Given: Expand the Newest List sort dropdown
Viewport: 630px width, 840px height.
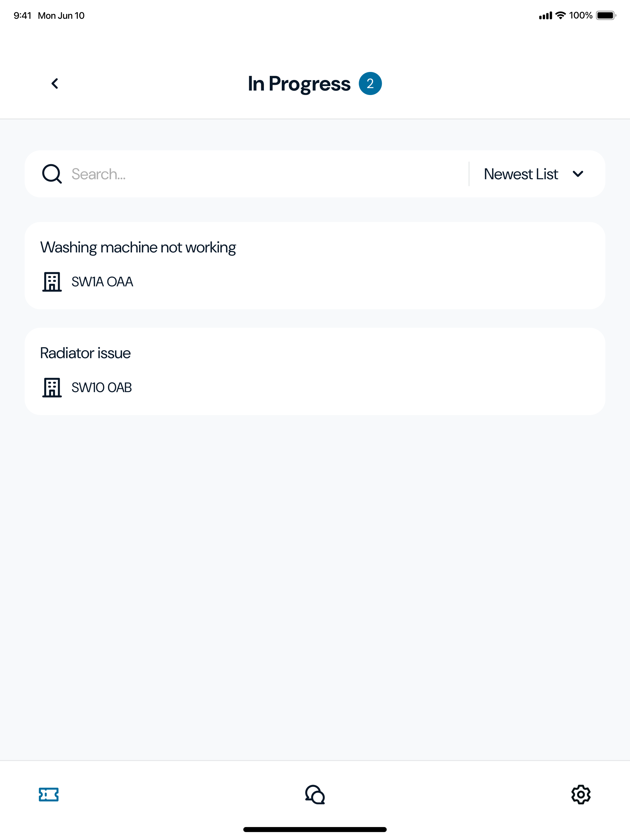Looking at the screenshot, I should pos(533,174).
